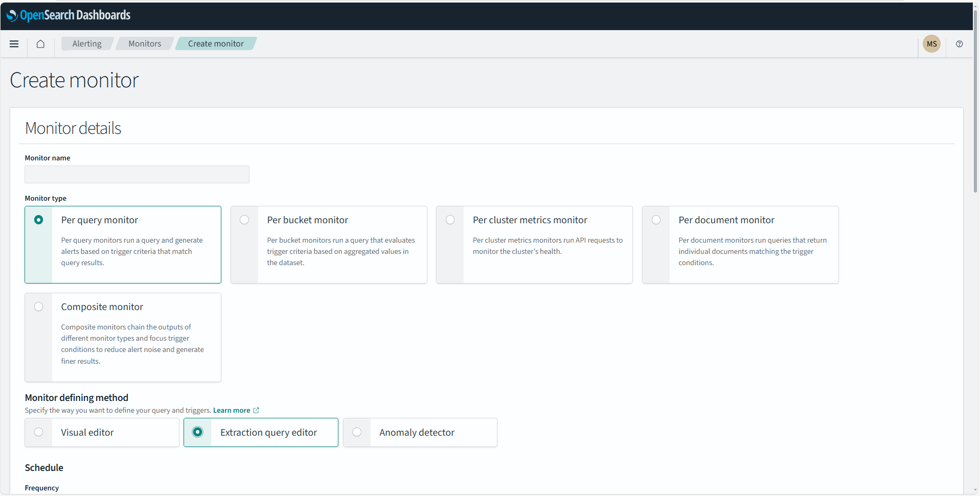Open the help question mark icon
The width and height of the screenshot is (980, 496).
point(959,44)
